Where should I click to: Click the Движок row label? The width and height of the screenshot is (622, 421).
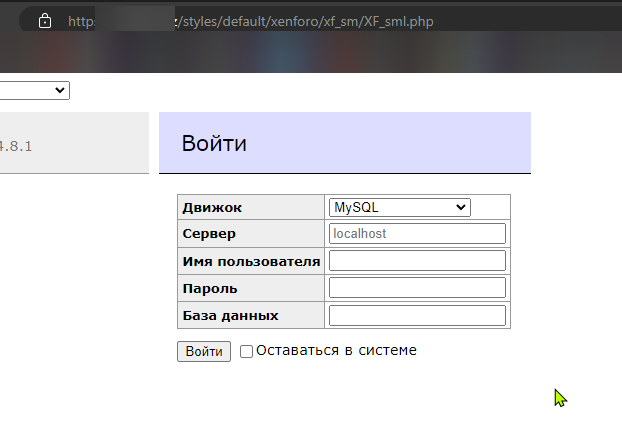click(212, 207)
